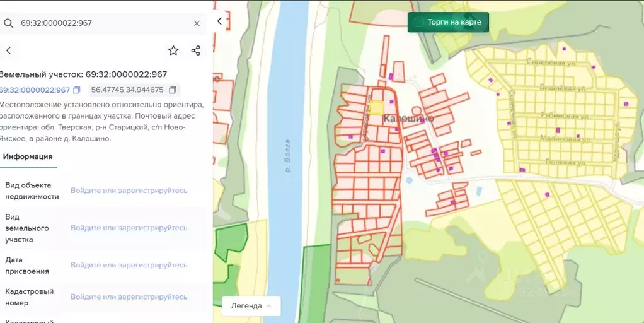This screenshot has width=644, height=323.
Task: Add parcel to favorites with star icon
Action: click(x=173, y=50)
